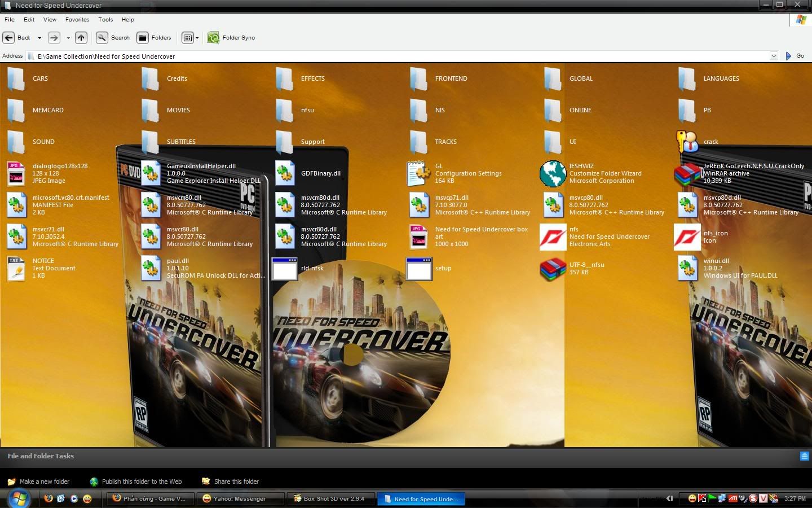
Task: Click the Forward arrow button
Action: click(x=54, y=38)
